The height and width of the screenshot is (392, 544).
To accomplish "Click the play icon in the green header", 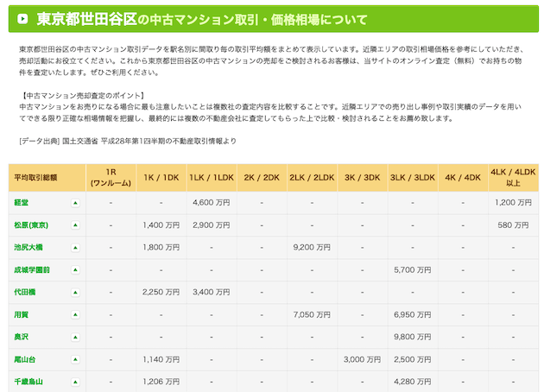I will coord(22,18).
